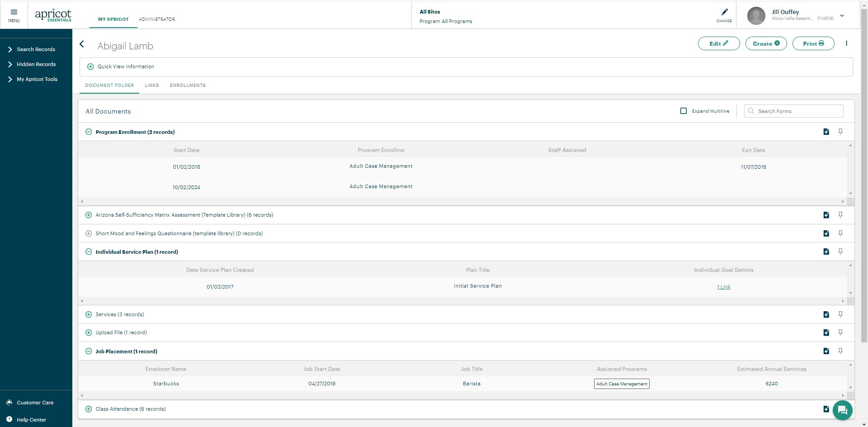Click the Customer Care headset icon
This screenshot has width=868, height=427.
pyautogui.click(x=9, y=403)
